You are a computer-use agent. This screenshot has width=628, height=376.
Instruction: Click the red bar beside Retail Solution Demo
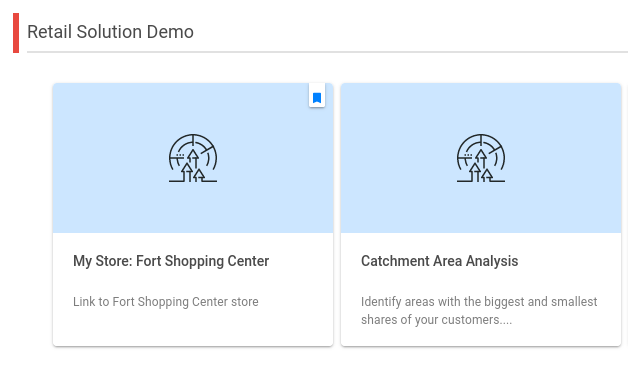[x=16, y=33]
